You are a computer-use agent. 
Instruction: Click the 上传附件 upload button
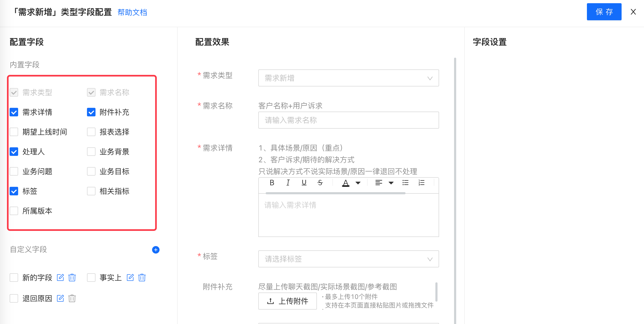tap(287, 301)
